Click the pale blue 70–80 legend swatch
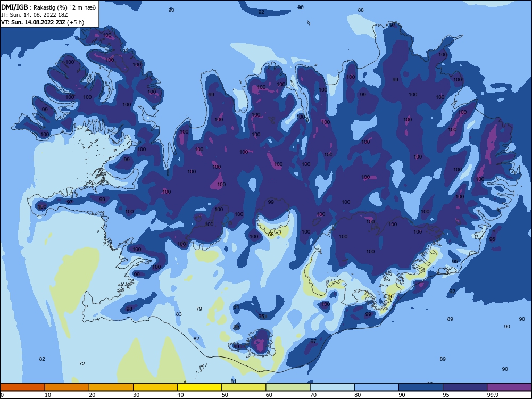The height and width of the screenshot is (399, 532). coord(332,387)
